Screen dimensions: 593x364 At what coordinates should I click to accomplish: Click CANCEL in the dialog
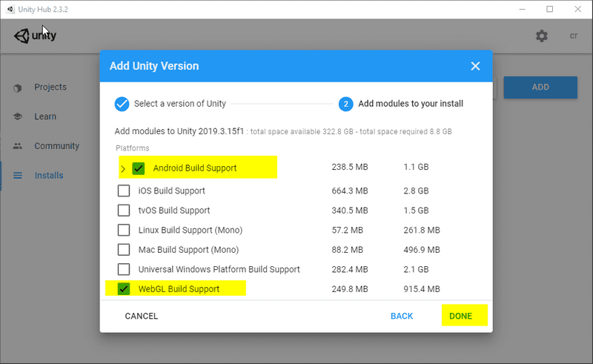tap(142, 316)
